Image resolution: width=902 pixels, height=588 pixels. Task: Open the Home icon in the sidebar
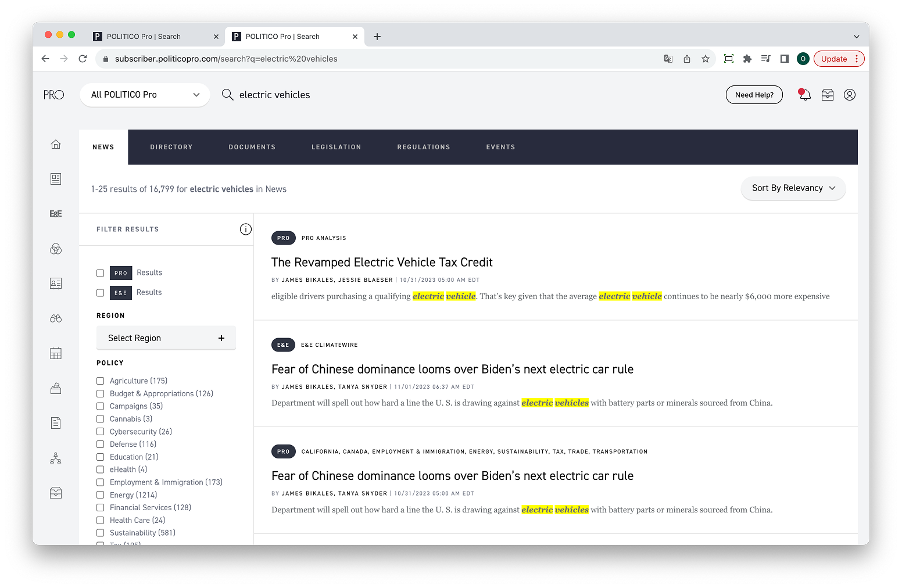pos(55,144)
